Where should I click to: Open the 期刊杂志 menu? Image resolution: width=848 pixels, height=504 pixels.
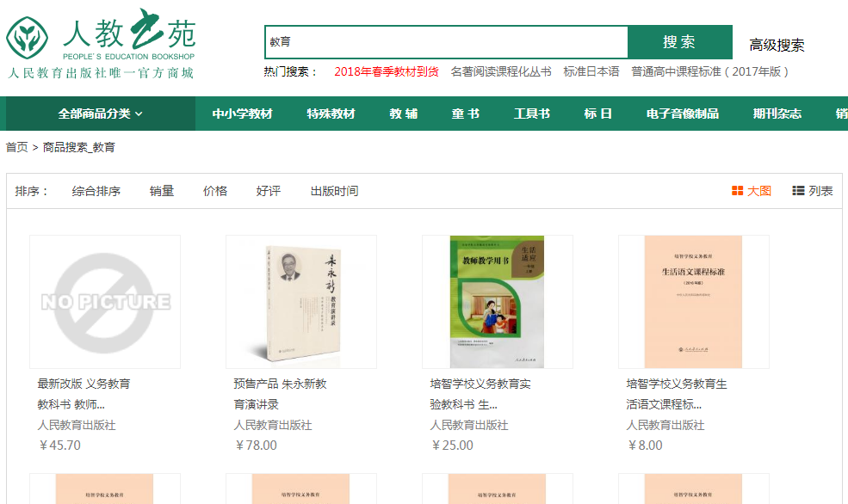pos(777,114)
